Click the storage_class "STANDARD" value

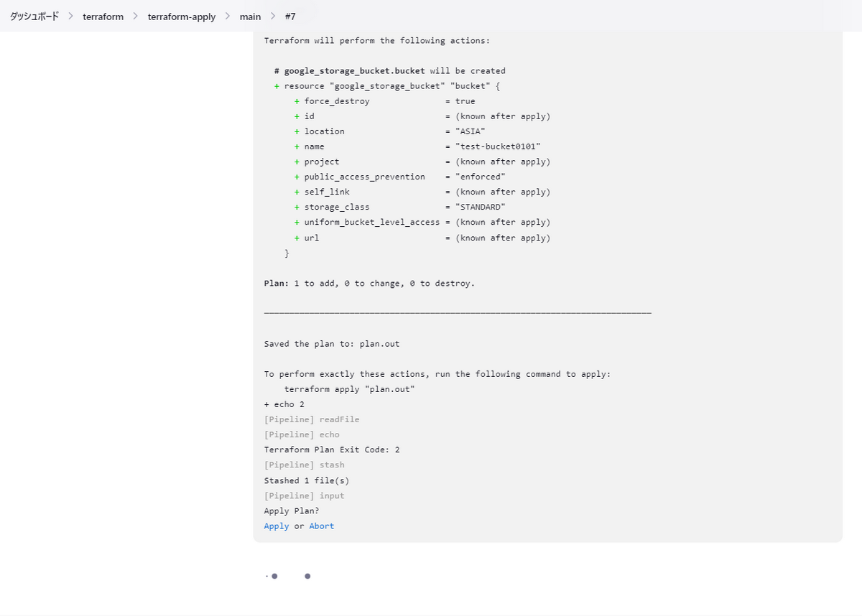481,207
